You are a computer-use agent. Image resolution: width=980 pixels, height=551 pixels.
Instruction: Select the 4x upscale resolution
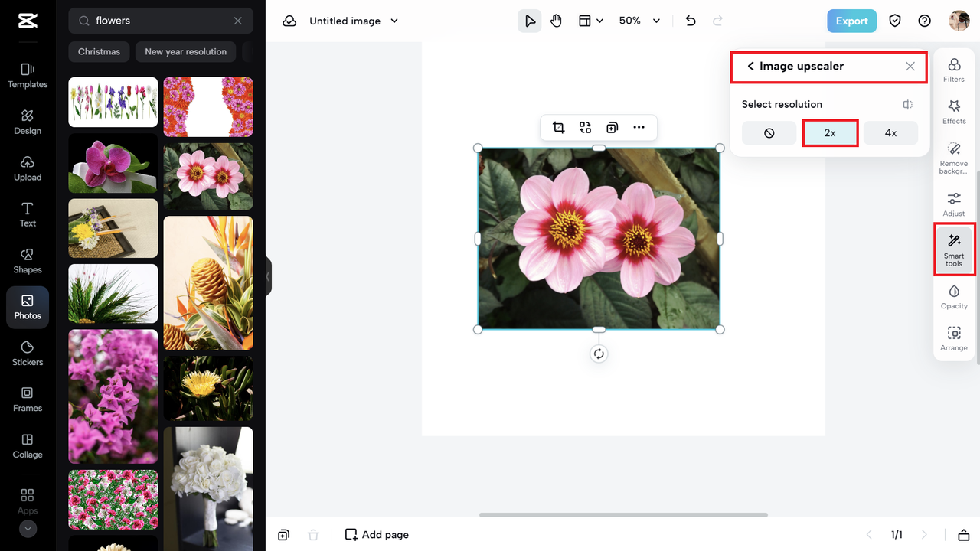pos(890,132)
